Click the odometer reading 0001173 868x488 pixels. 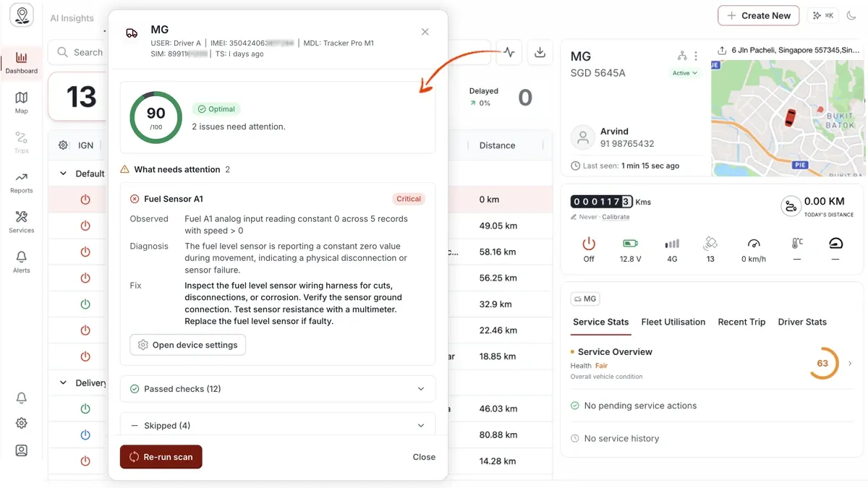pyautogui.click(x=602, y=202)
